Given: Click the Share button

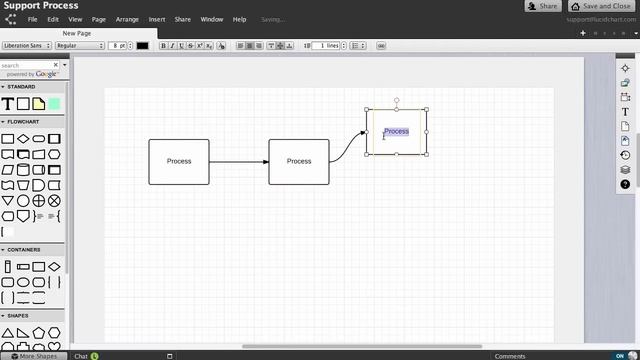Looking at the screenshot, I should [543, 6].
